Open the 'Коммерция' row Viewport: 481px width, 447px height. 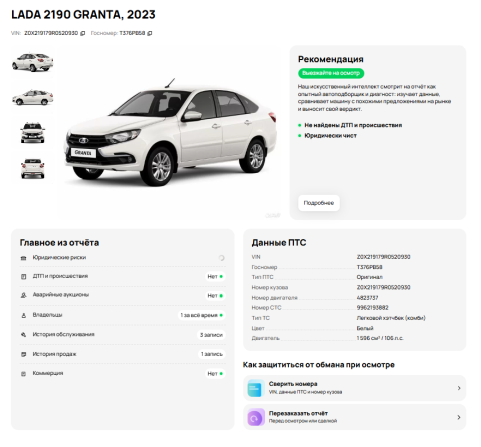click(x=123, y=373)
